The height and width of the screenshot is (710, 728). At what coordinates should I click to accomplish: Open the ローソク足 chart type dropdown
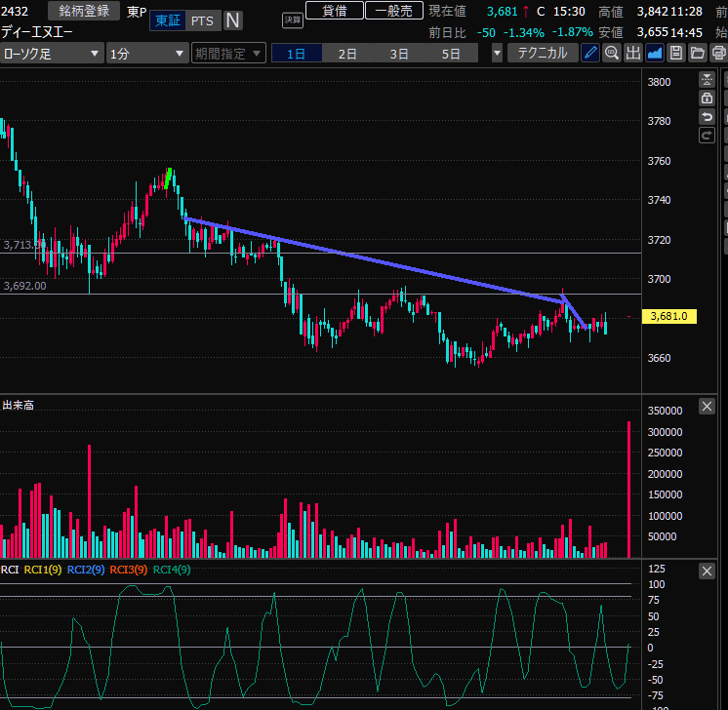tap(51, 53)
